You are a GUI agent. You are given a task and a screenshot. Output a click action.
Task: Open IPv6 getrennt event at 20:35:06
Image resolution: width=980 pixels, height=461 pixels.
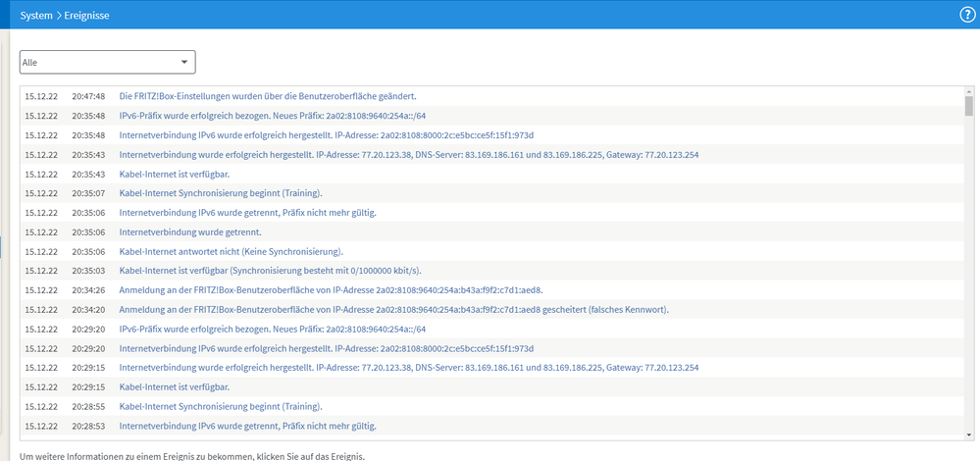(247, 213)
